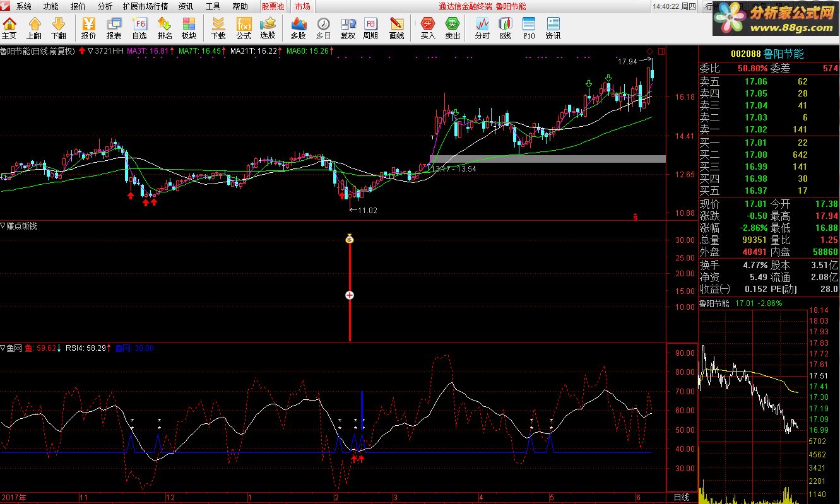Open the 报价 menu in the menu bar
The height and width of the screenshot is (504, 840).
pos(78,6)
